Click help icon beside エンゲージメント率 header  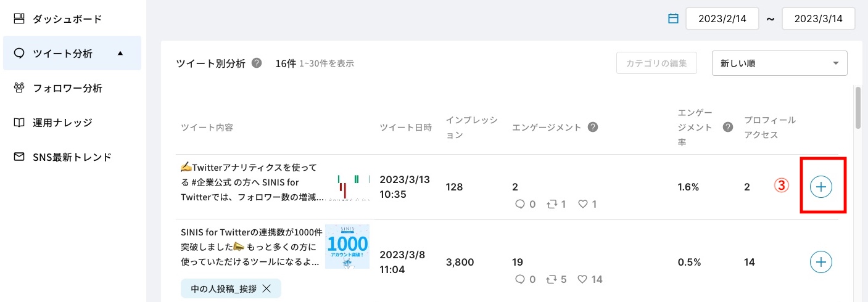point(728,127)
